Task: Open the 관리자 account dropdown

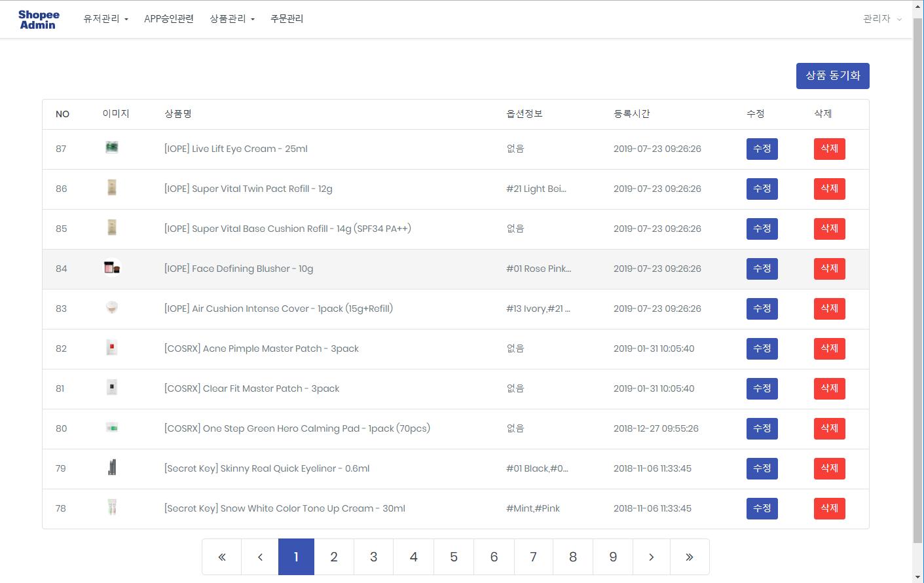Action: pos(882,19)
